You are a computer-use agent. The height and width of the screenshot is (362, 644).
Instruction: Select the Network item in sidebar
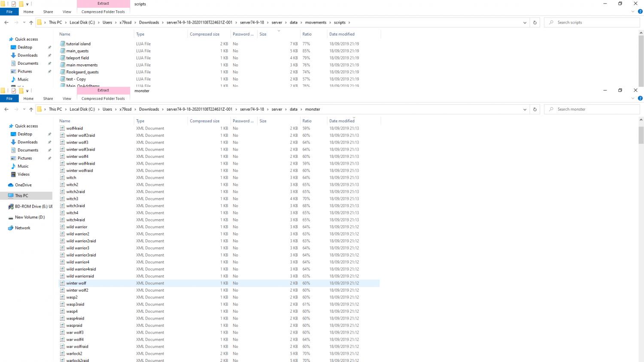point(23,228)
